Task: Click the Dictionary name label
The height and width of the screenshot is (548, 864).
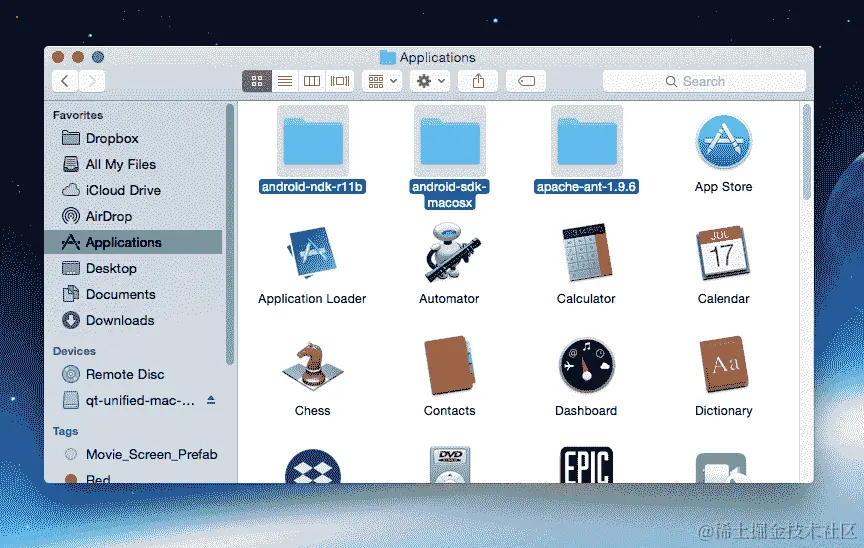Action: pos(723,410)
